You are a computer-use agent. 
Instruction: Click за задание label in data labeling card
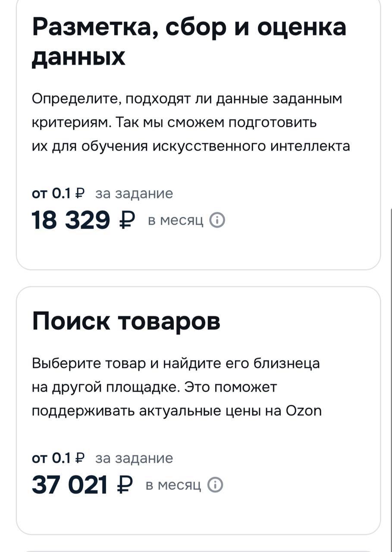point(134,194)
